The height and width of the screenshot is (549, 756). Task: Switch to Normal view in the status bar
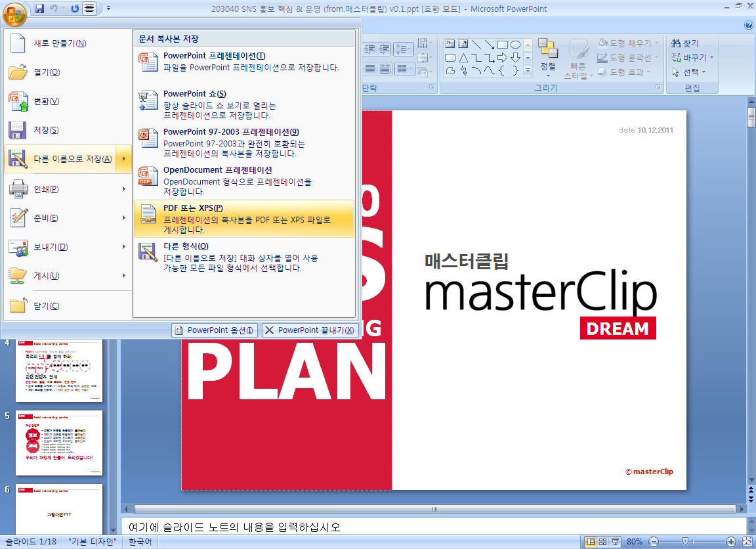pos(590,542)
